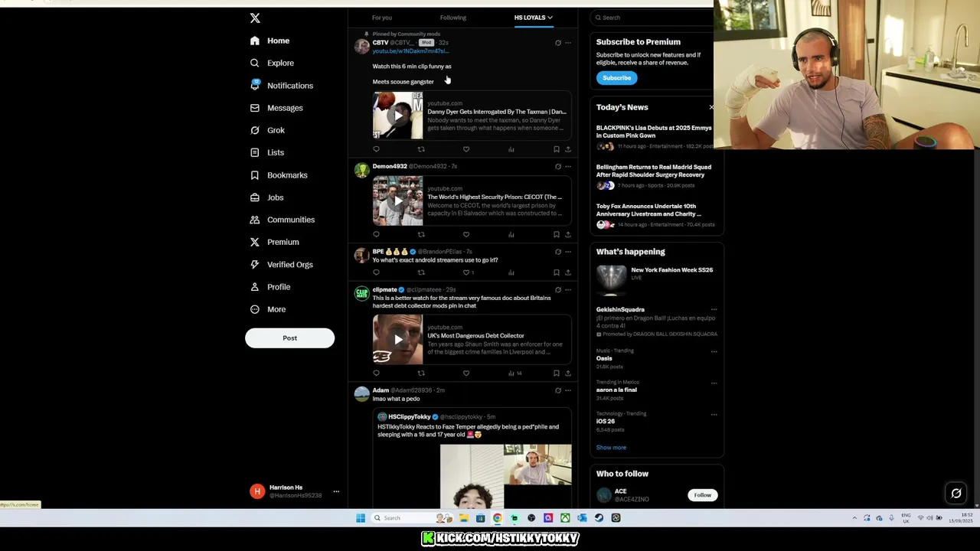
Task: Open Communities in sidebar menu
Action: coord(291,220)
